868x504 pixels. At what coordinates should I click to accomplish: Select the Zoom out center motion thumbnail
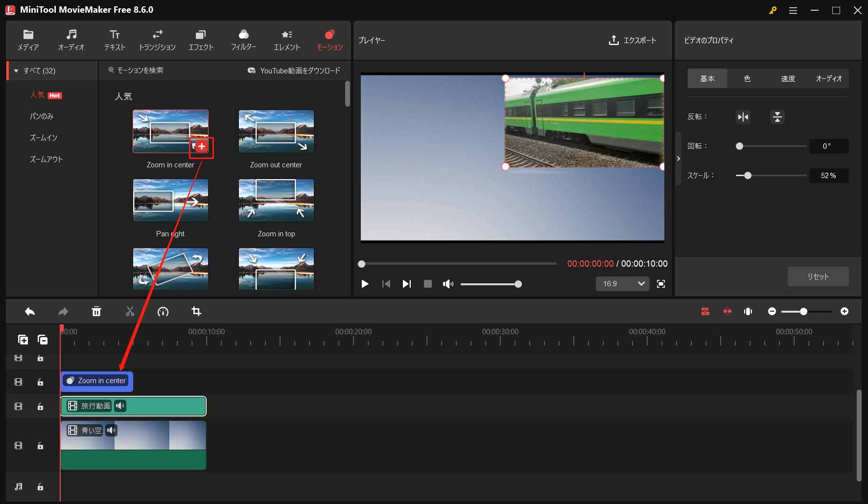point(276,131)
